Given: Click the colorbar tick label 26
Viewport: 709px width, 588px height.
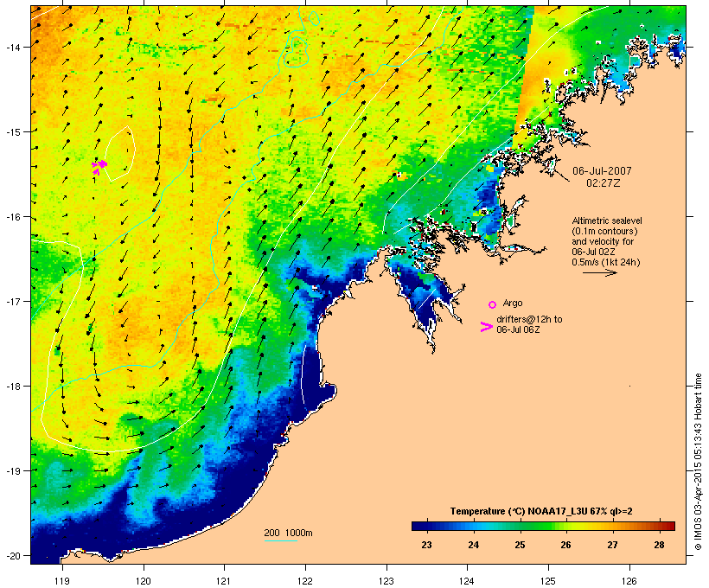Looking at the screenshot, I should coord(566,545).
